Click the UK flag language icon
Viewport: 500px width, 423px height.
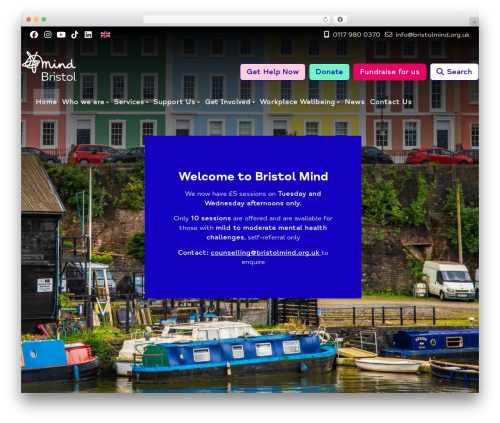(x=105, y=35)
